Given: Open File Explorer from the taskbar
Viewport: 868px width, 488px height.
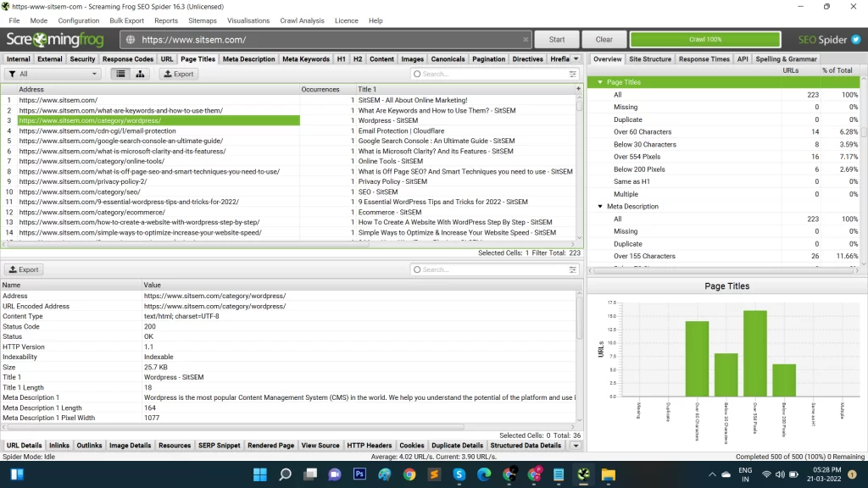Looking at the screenshot, I should [609, 474].
